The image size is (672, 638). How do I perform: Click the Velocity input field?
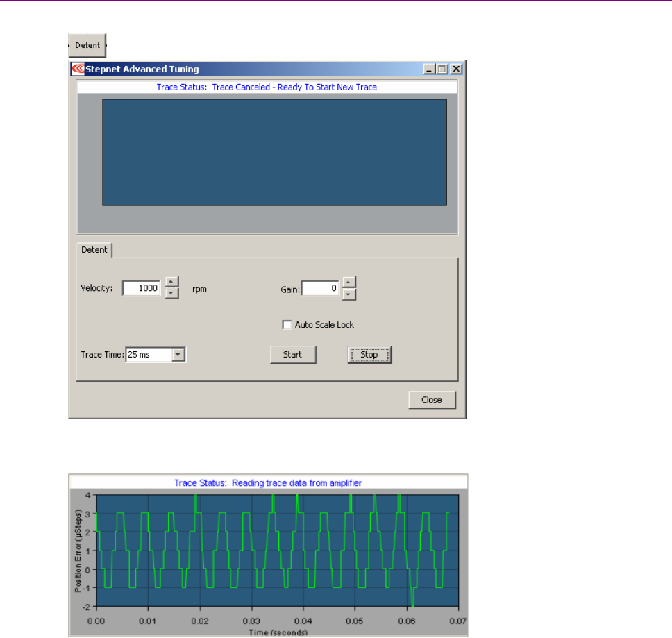point(141,288)
